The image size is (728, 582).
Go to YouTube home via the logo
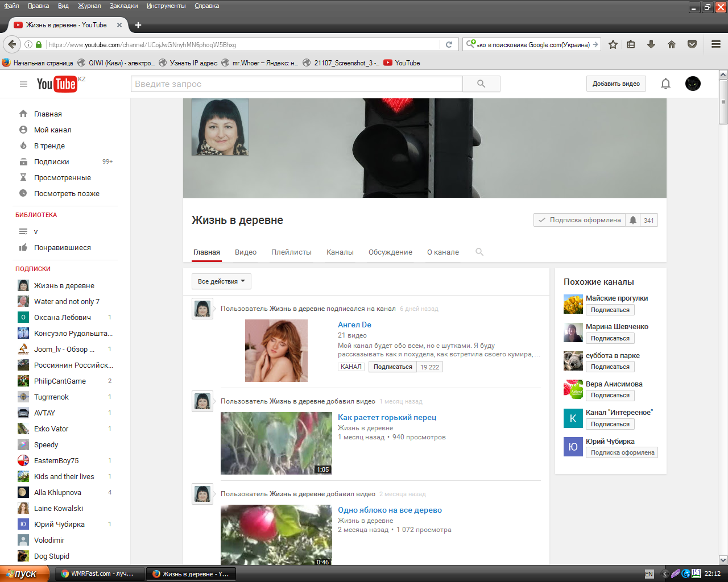coord(57,84)
